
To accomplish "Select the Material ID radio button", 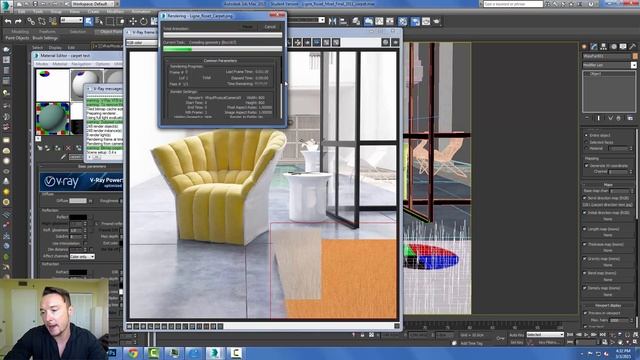I will coord(586,149).
